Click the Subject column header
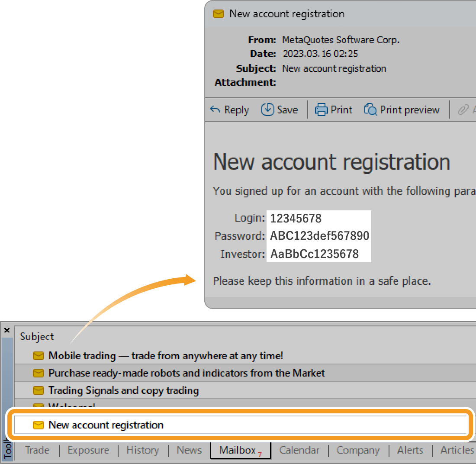Viewport: 476px width, 464px height. click(37, 337)
